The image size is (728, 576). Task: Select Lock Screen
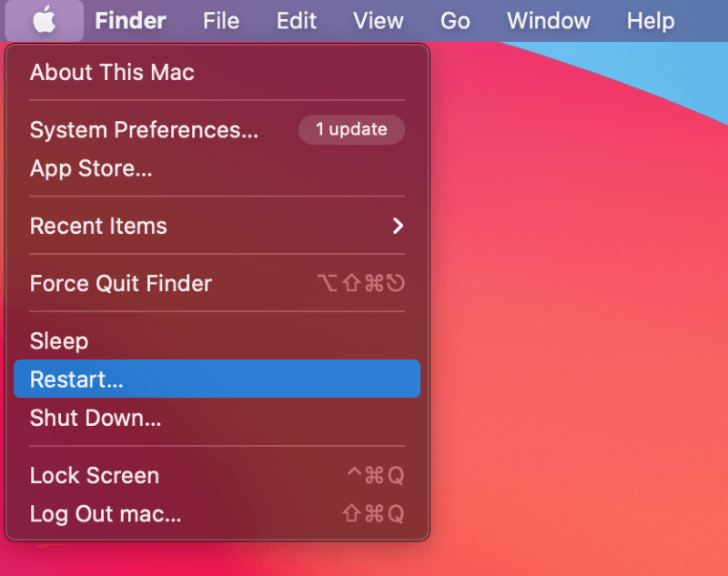point(95,475)
